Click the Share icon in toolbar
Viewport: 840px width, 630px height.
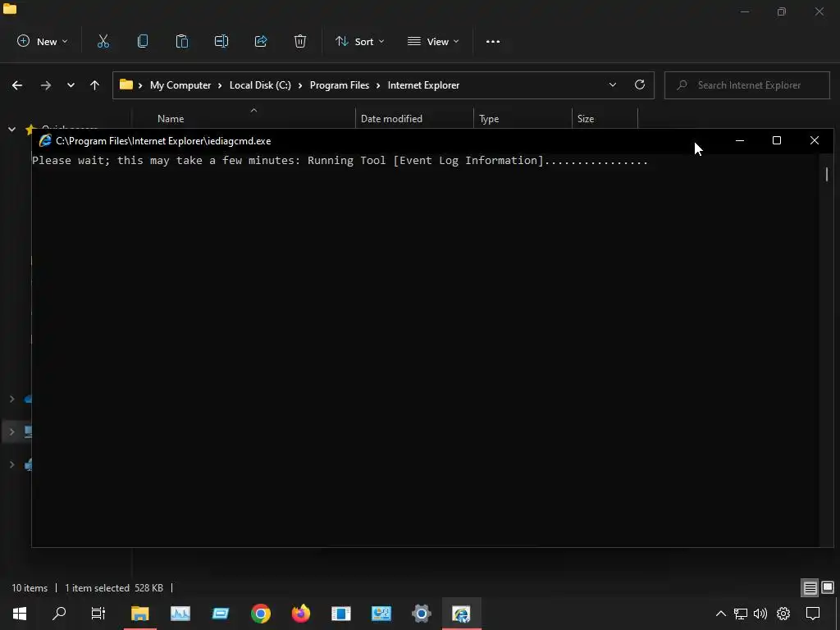point(261,41)
